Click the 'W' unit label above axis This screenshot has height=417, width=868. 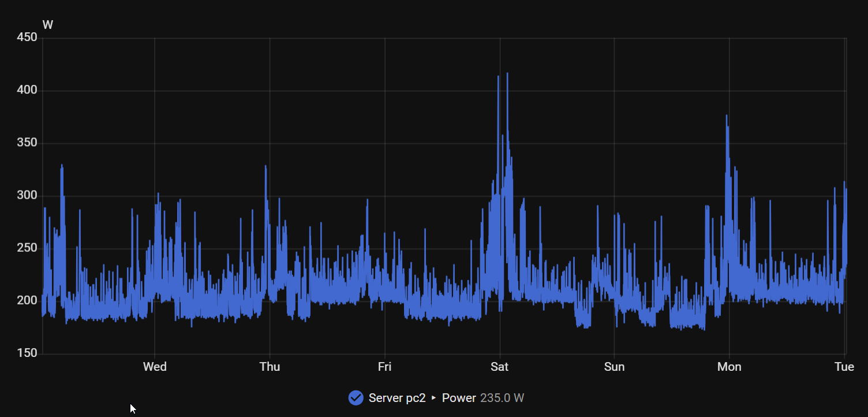click(x=48, y=25)
